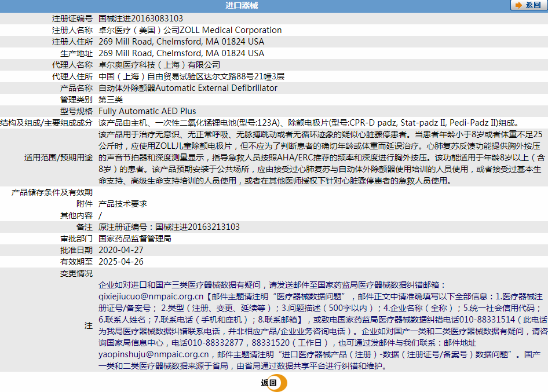Select model Fully Automatic AED Plus

pos(147,111)
